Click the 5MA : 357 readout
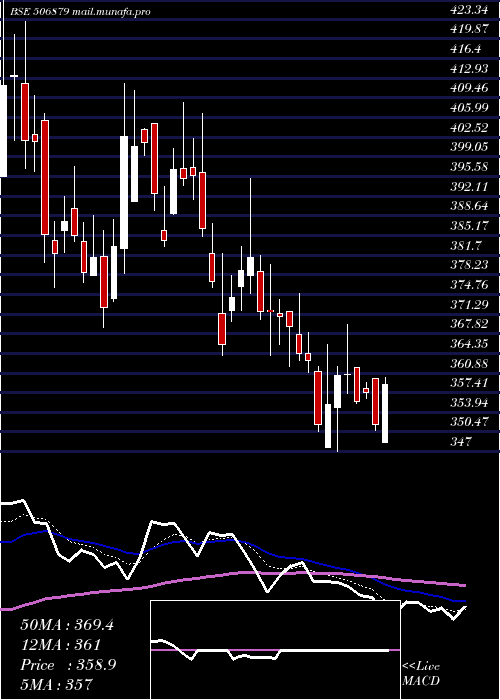 click(56, 684)
